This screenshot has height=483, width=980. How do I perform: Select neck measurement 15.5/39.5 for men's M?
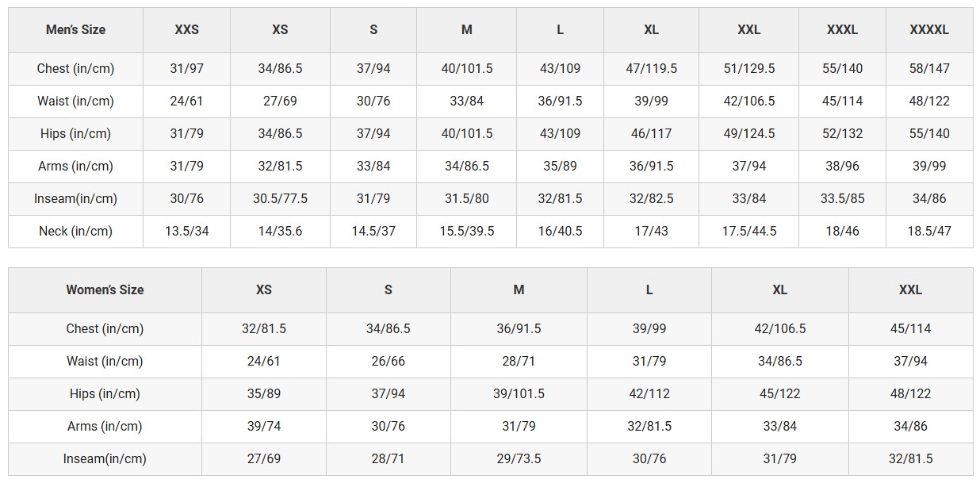click(x=467, y=232)
